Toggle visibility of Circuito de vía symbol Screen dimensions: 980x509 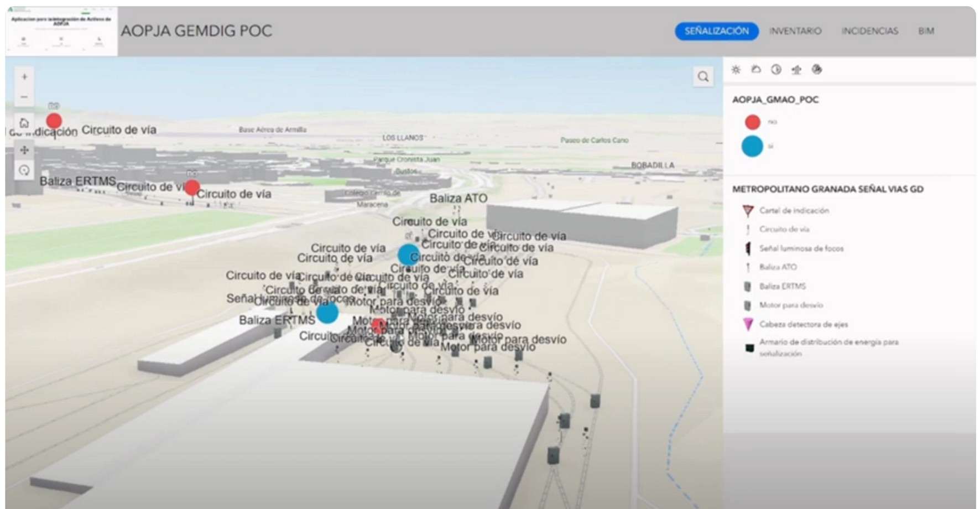click(748, 229)
